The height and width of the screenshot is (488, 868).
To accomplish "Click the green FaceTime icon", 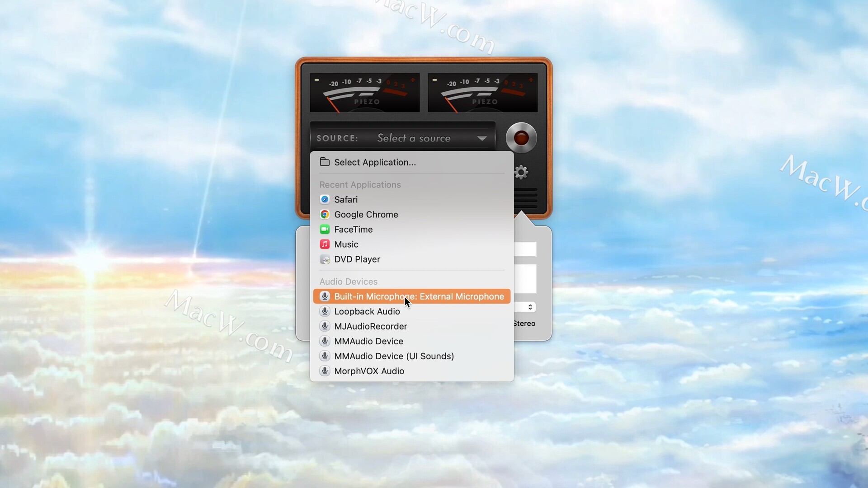I will tap(325, 229).
